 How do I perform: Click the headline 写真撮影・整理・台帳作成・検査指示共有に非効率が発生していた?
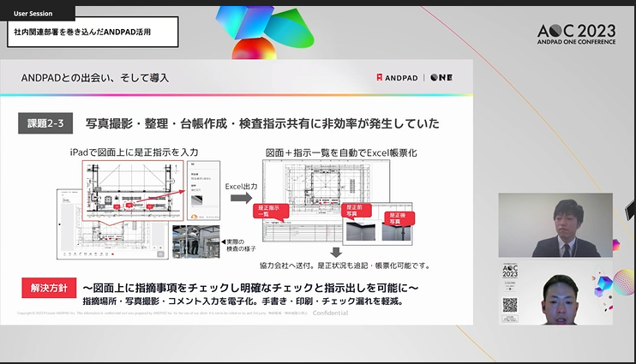262,123
